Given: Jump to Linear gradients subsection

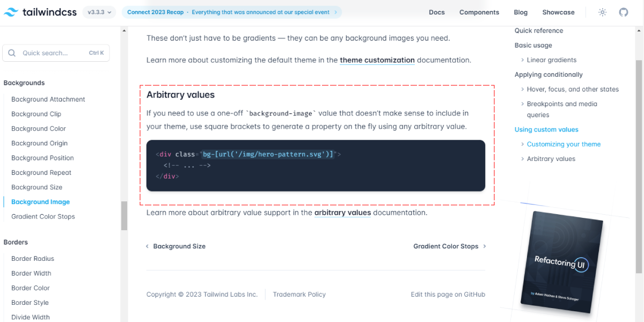Looking at the screenshot, I should (552, 60).
